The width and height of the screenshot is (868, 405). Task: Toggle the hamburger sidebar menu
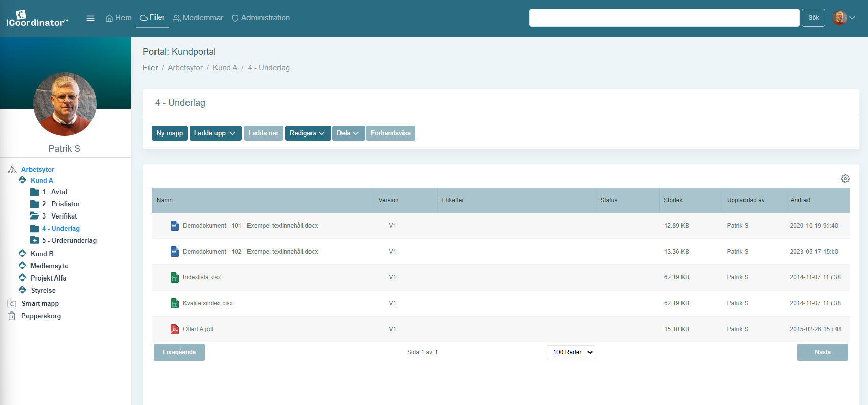(x=90, y=18)
